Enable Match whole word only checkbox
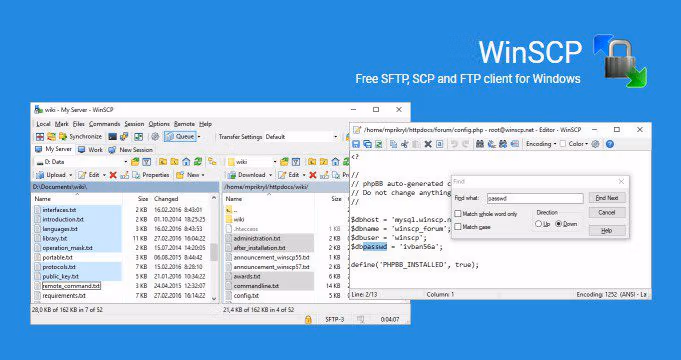The image size is (681, 360). pos(458,214)
